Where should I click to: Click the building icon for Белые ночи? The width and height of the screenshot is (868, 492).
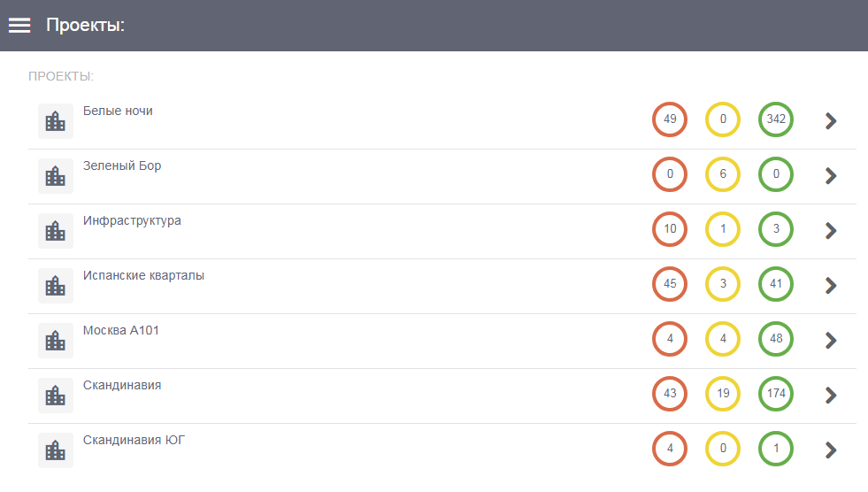click(56, 121)
